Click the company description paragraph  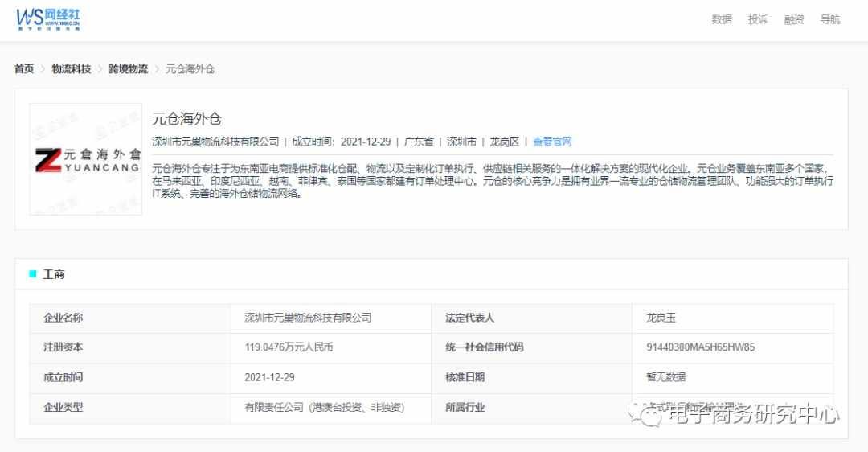click(493, 181)
